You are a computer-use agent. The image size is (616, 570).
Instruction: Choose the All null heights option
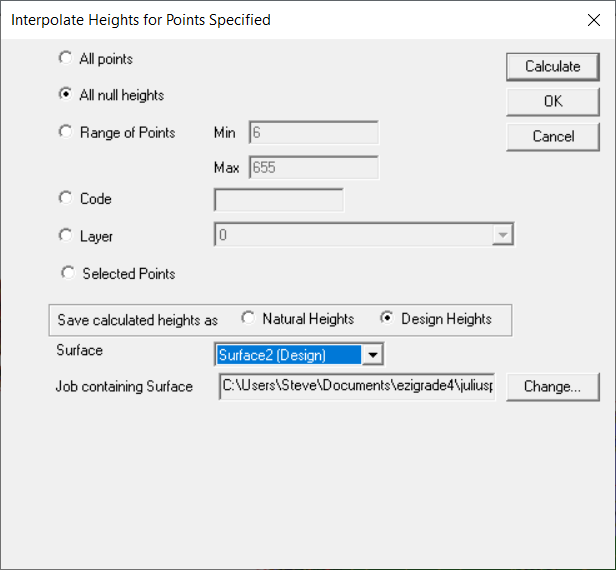point(66,95)
